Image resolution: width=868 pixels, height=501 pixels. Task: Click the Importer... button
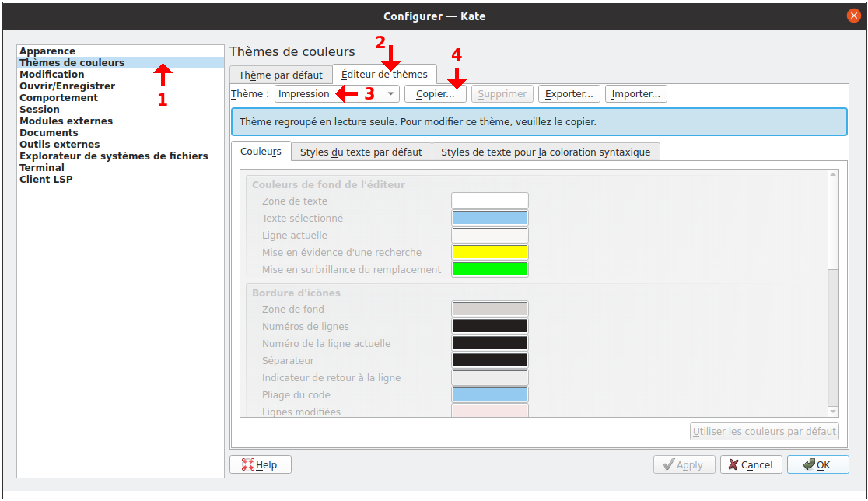click(636, 93)
